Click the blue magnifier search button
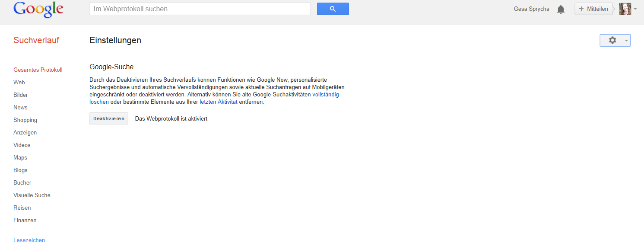644x246 pixels. click(333, 9)
